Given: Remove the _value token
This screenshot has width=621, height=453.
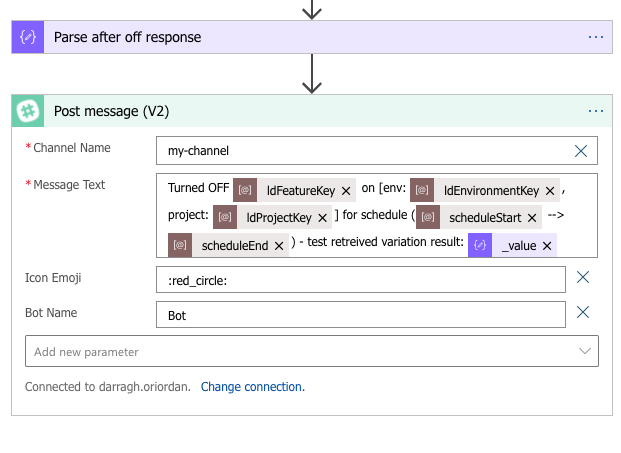Looking at the screenshot, I should 547,246.
